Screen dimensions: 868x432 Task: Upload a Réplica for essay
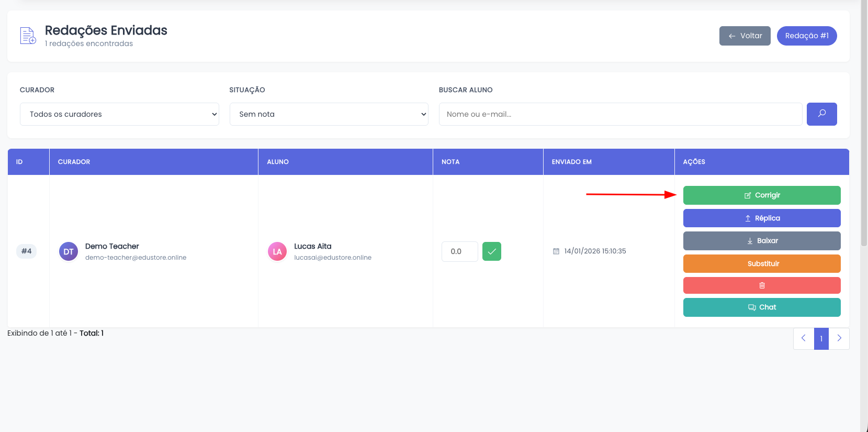point(761,218)
